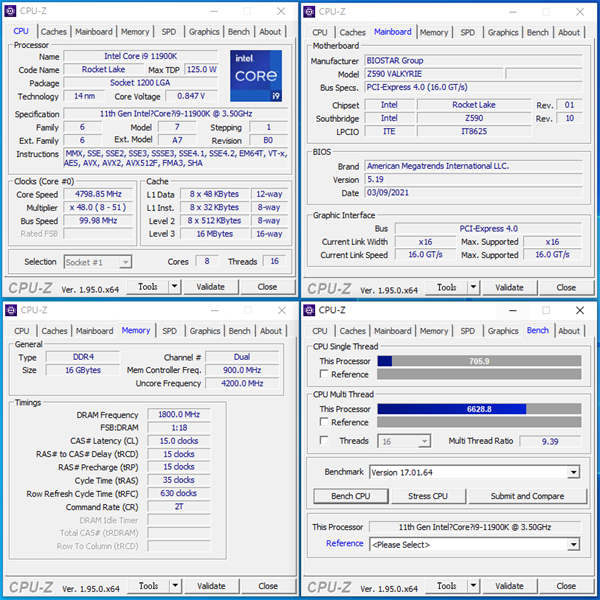
Task: Enable the Reference checkbox under CPU Single Thread
Action: 324,374
